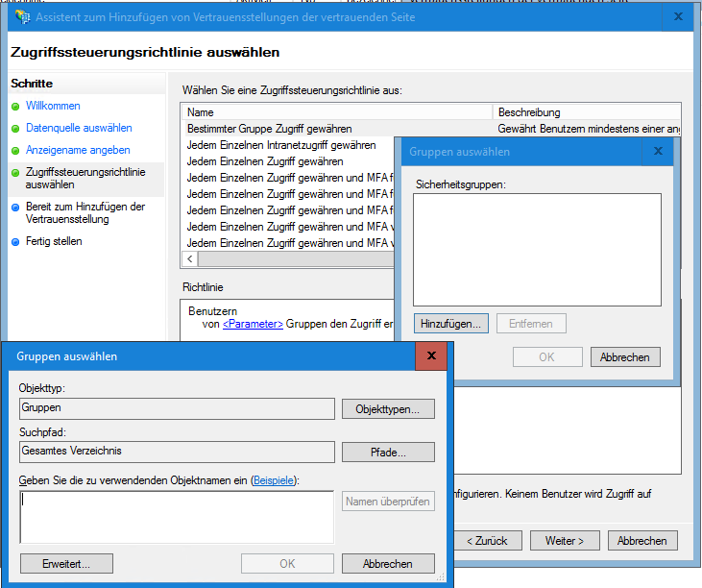Click the Suchpfad field Gesamtes Verzeichnis
This screenshot has height=588, width=702.
click(x=177, y=452)
